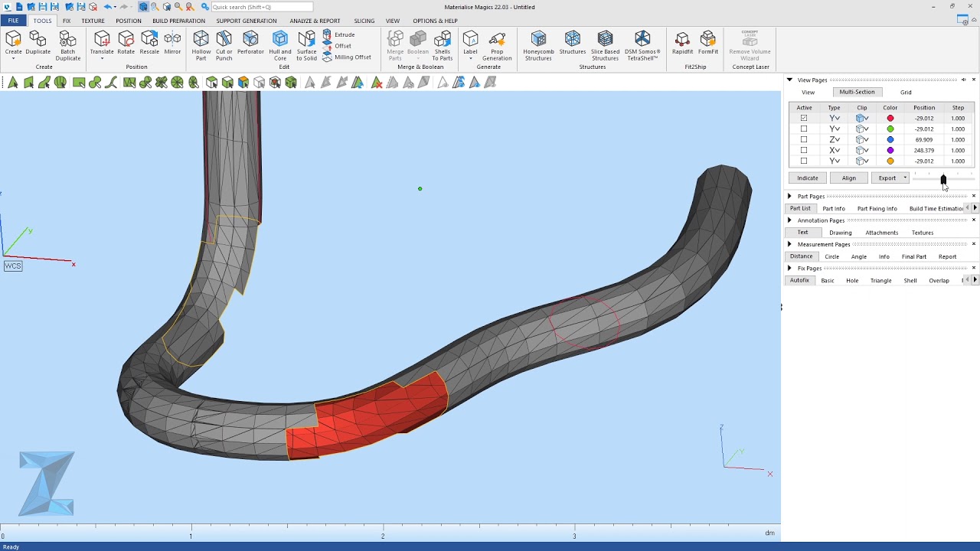Select the Circle measurement tab
The image size is (980, 551).
pos(831,256)
